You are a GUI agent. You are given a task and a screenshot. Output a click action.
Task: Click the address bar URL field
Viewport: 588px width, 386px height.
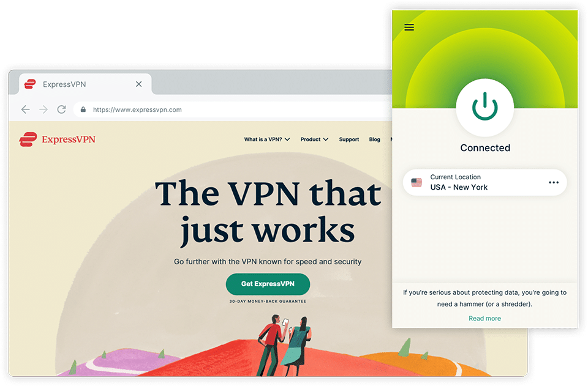pos(233,109)
